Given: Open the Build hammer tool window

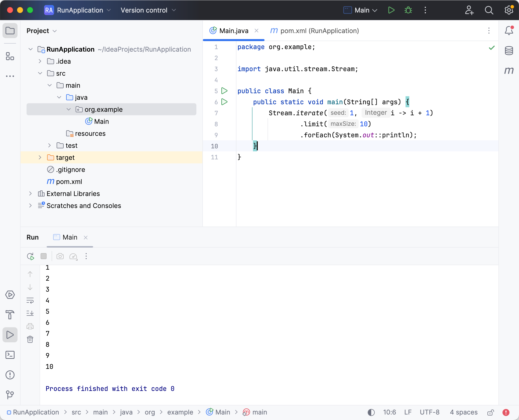Looking at the screenshot, I should (10, 315).
